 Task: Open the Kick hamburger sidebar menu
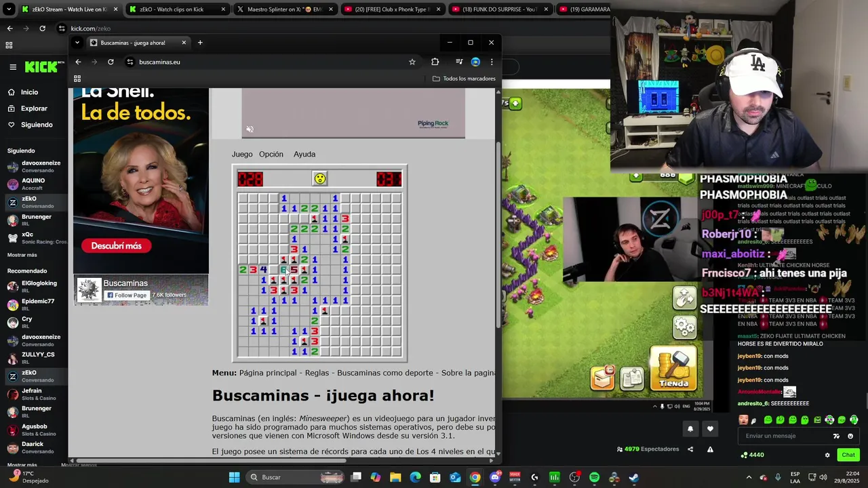(x=13, y=66)
